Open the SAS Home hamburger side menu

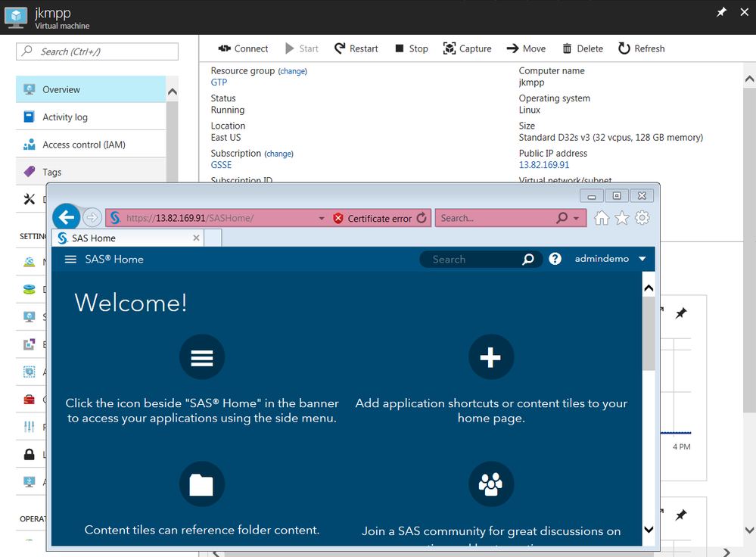tap(70, 260)
